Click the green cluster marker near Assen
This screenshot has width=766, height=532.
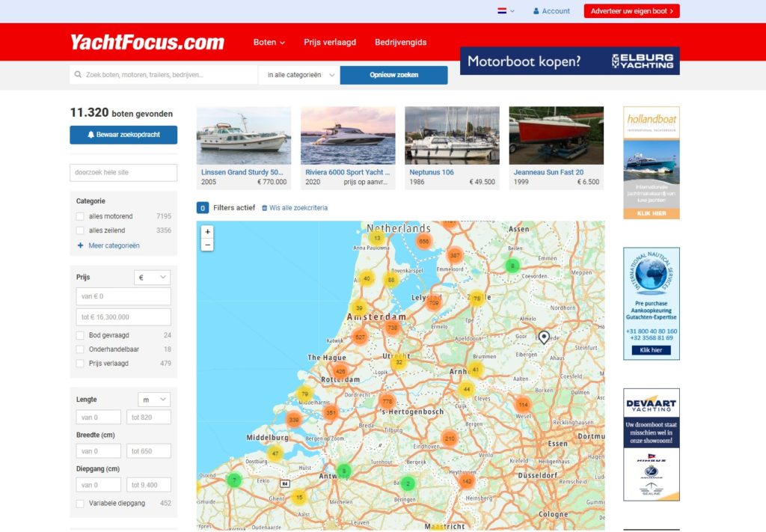click(512, 266)
